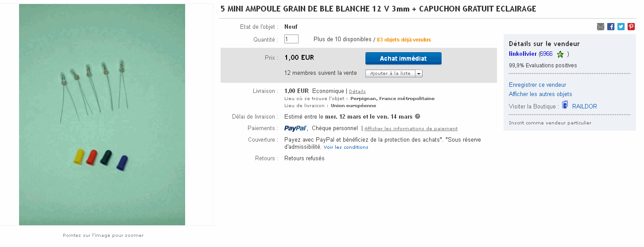Click the bulb product image
Screen dimensions: 644x247
click(x=102, y=114)
